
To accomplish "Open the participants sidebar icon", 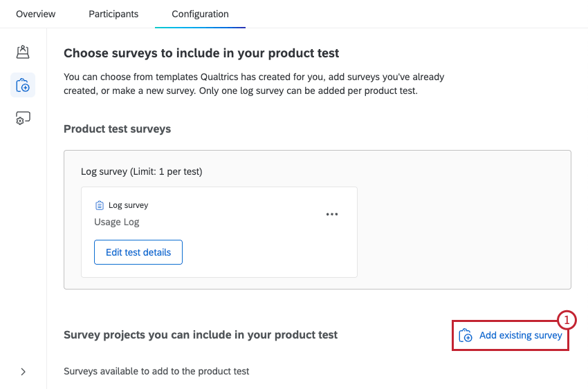I will pyautogui.click(x=23, y=53).
